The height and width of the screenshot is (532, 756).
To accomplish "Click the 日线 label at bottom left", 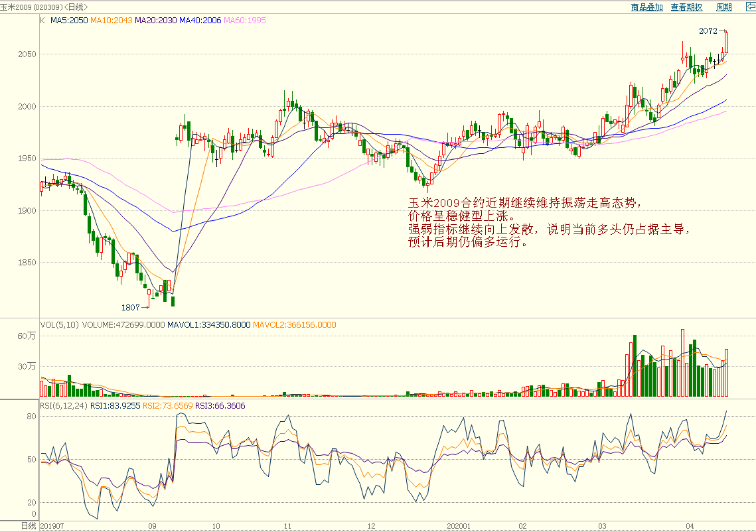I will 29,526.
